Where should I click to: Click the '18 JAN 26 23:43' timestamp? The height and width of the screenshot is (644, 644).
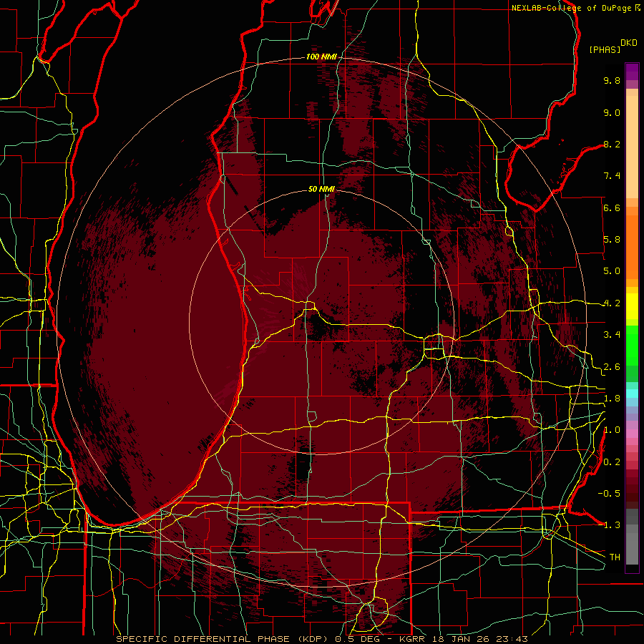[479, 639]
